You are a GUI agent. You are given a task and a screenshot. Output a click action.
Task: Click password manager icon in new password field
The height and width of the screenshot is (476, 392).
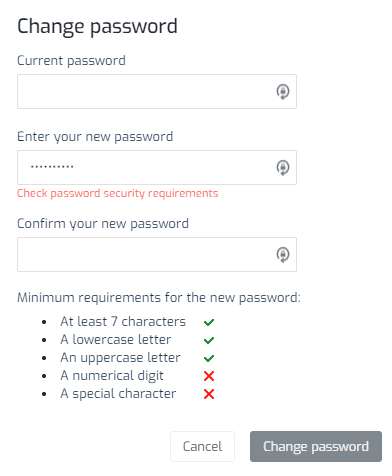click(x=283, y=168)
